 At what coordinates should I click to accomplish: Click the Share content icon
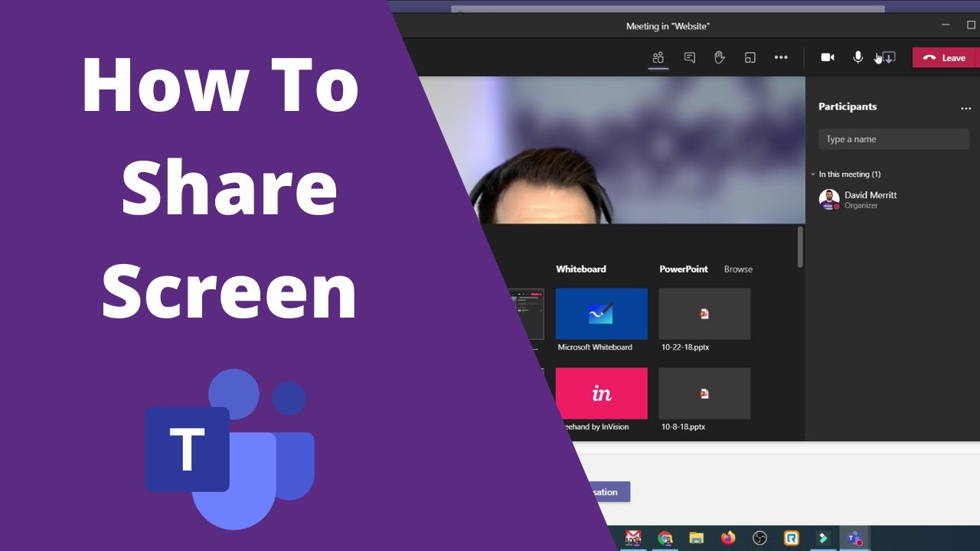[x=888, y=57]
